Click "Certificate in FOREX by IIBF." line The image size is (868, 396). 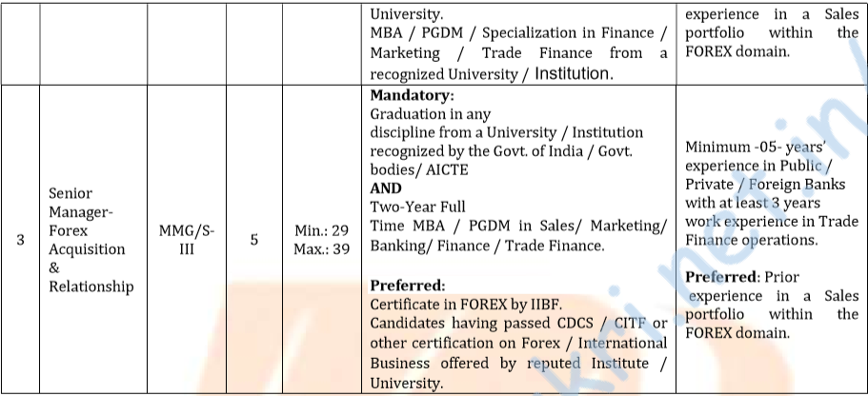[x=466, y=305]
